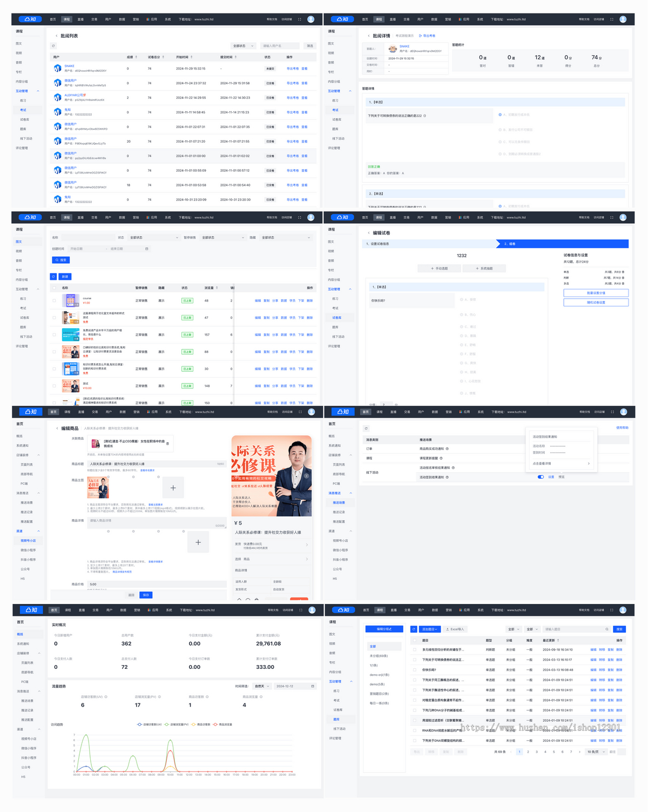Click 手动选题 button in 编辑试卷
This screenshot has width=648, height=812.
[440, 269]
